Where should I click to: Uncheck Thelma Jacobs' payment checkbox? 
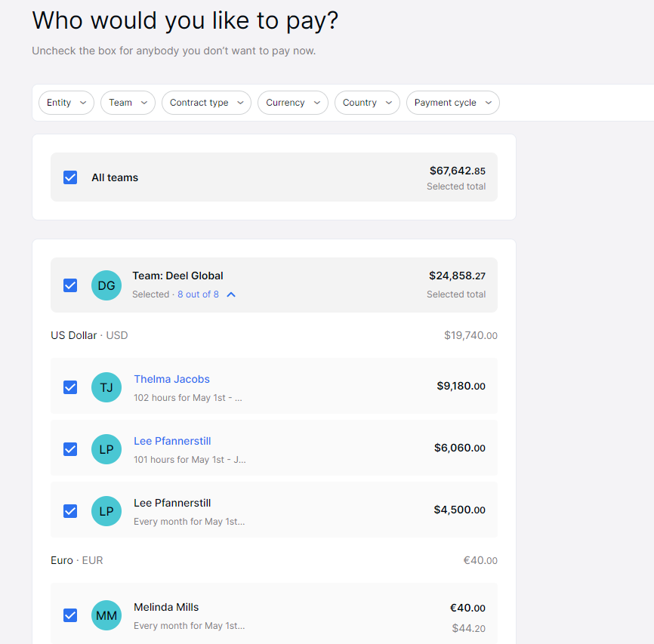[69, 387]
